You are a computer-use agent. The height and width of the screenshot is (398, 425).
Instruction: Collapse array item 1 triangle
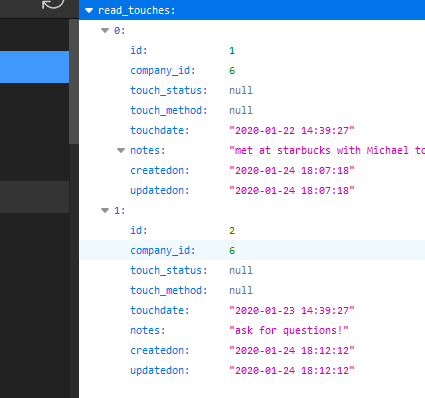pyautogui.click(x=105, y=211)
